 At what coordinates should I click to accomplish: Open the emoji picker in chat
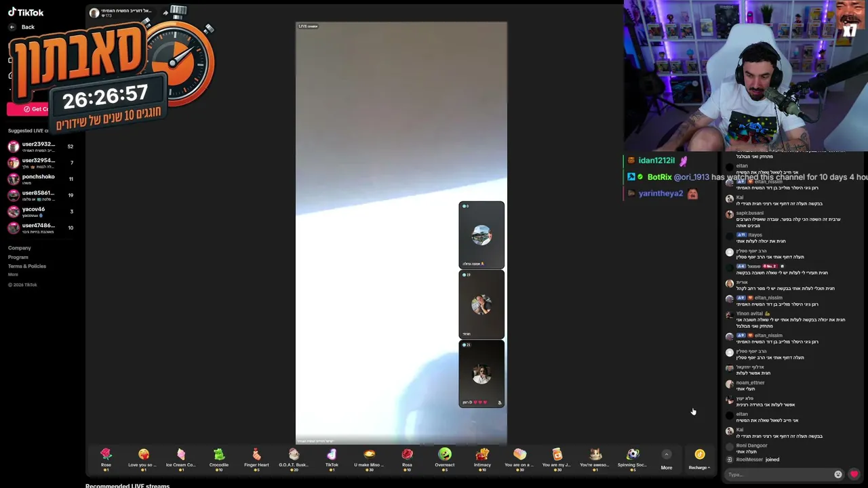(838, 474)
